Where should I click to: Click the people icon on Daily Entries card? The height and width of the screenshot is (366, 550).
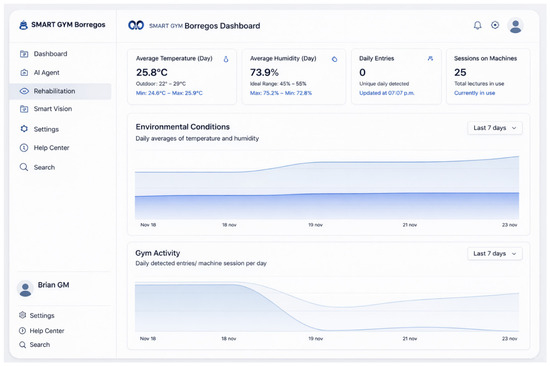point(430,59)
